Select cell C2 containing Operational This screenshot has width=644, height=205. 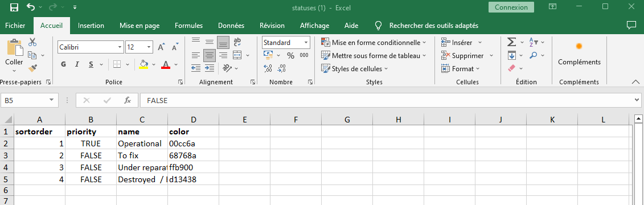point(142,144)
